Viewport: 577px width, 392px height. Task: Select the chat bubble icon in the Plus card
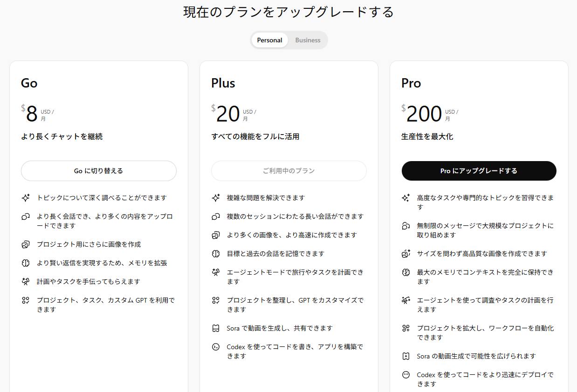(216, 216)
